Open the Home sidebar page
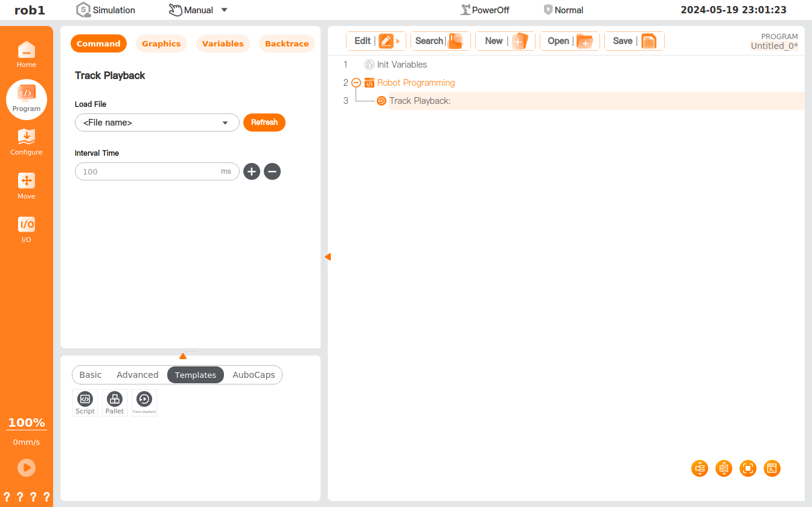 click(x=26, y=54)
